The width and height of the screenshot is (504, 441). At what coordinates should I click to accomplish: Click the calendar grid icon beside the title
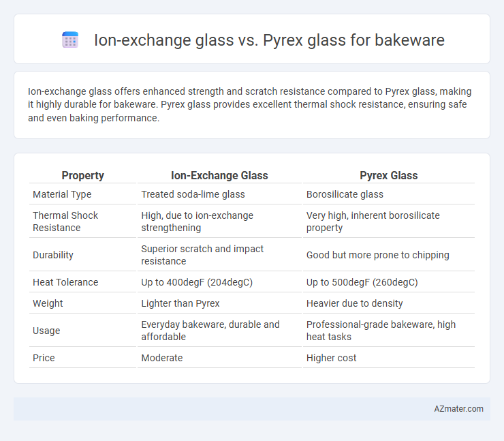coord(70,40)
